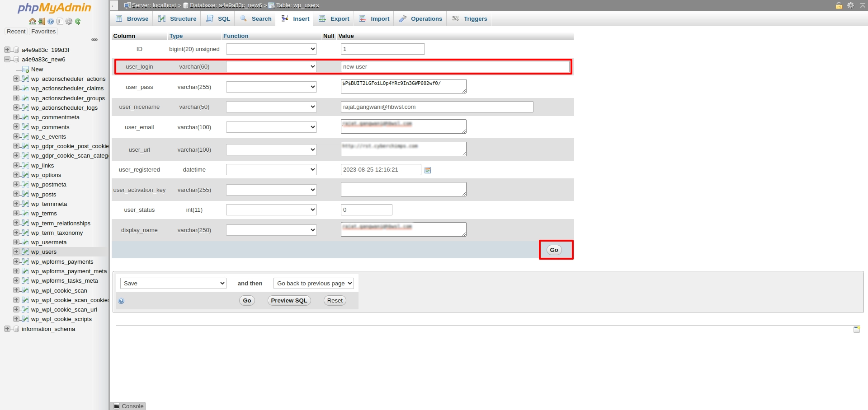Click into the user_login value field
The height and width of the screenshot is (410, 868).
pyautogui.click(x=455, y=66)
